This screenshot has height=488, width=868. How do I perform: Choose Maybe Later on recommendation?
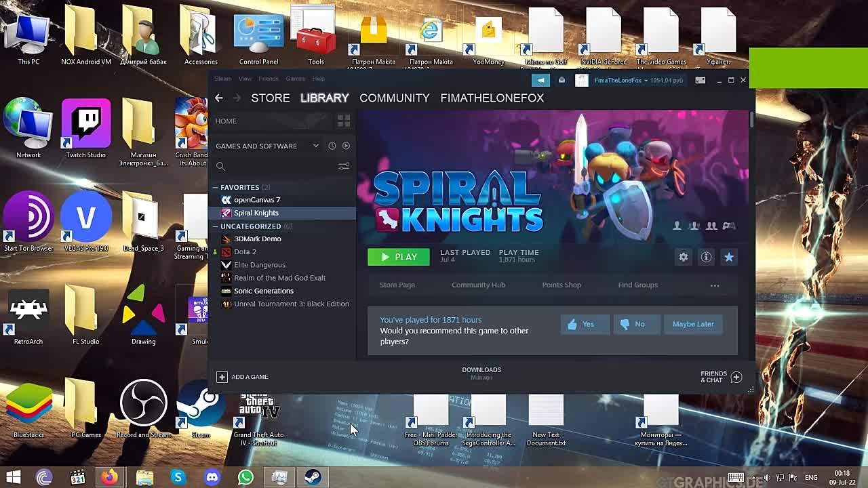(x=693, y=324)
